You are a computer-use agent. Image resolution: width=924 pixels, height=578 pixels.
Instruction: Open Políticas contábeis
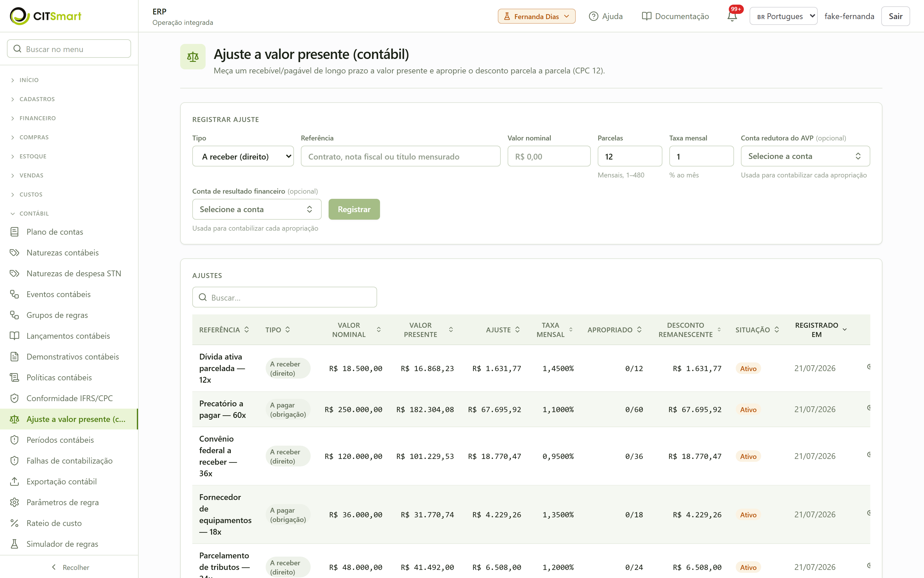click(x=69, y=377)
